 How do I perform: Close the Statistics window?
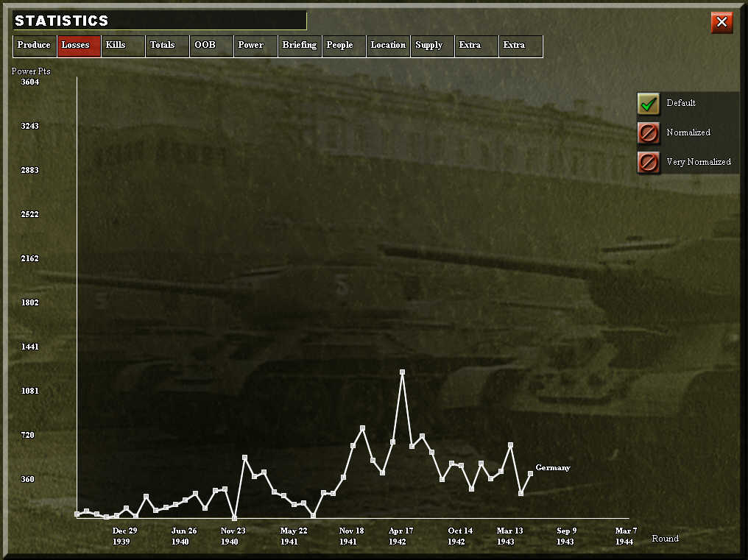[x=721, y=22]
